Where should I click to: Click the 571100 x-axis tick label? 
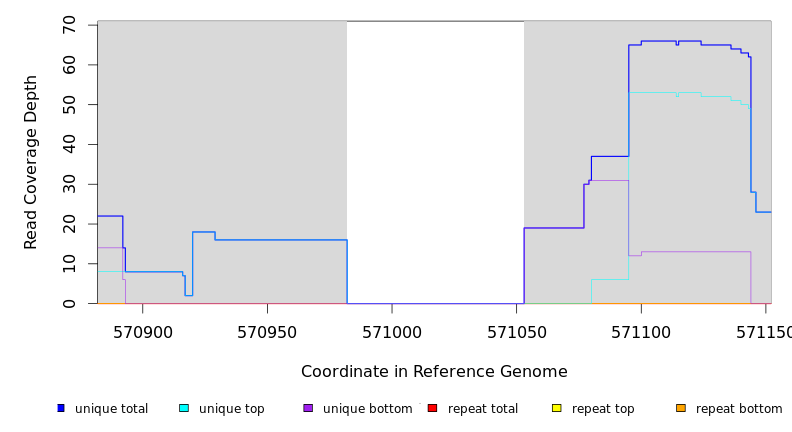[641, 332]
